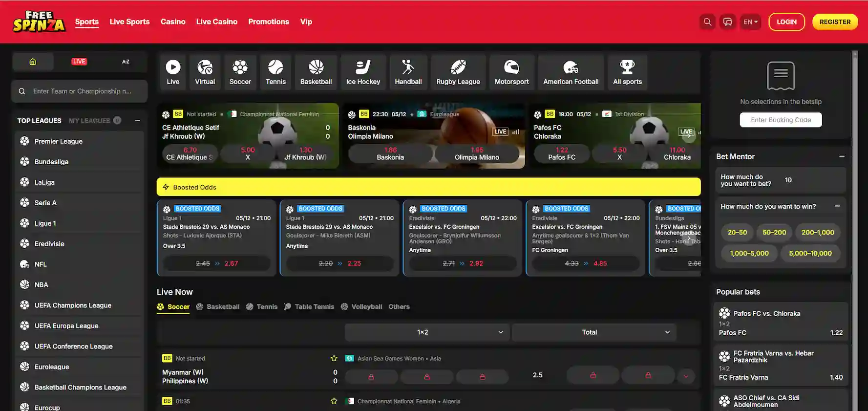Open UEFA Champions League in sidebar
Image resolution: width=868 pixels, height=411 pixels.
pos(79,305)
